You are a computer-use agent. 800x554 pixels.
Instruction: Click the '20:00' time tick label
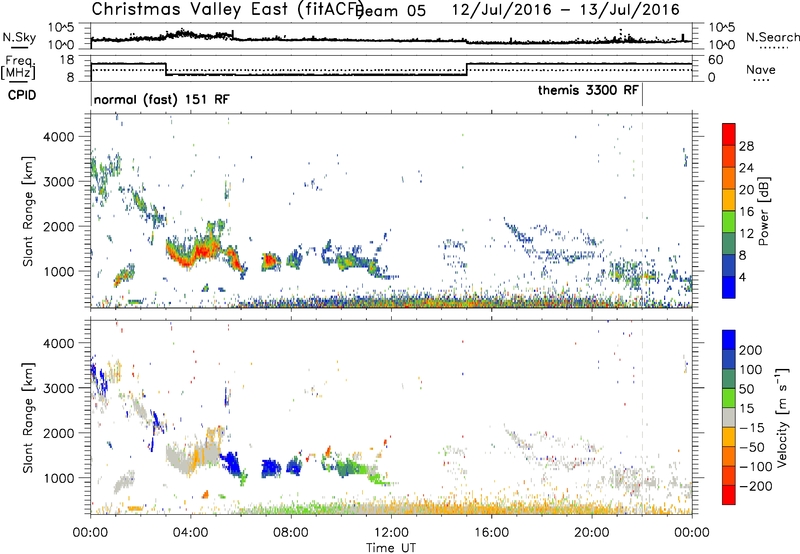tap(592, 533)
